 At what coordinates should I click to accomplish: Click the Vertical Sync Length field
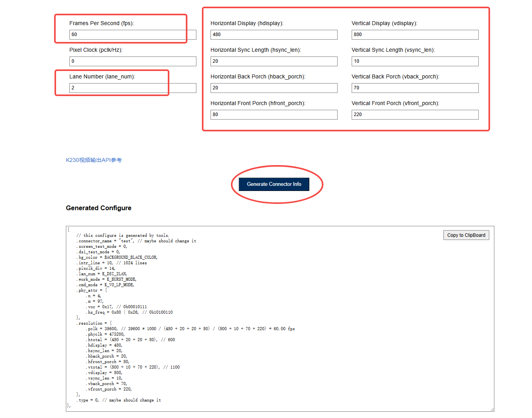(x=415, y=61)
